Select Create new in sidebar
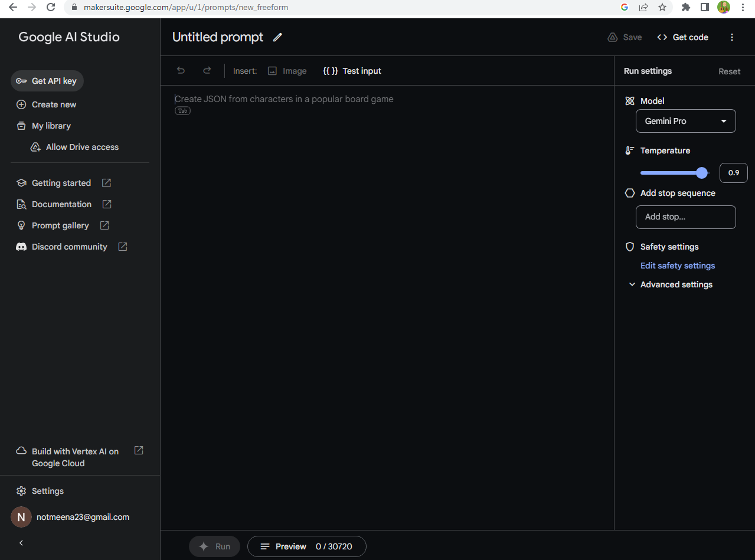This screenshot has height=560, width=755. (46, 104)
